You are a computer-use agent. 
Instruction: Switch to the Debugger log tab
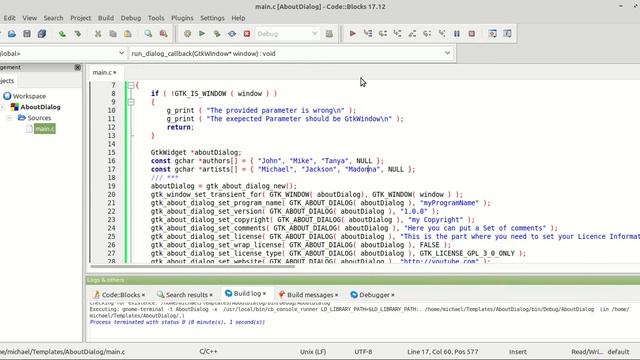pos(372,294)
